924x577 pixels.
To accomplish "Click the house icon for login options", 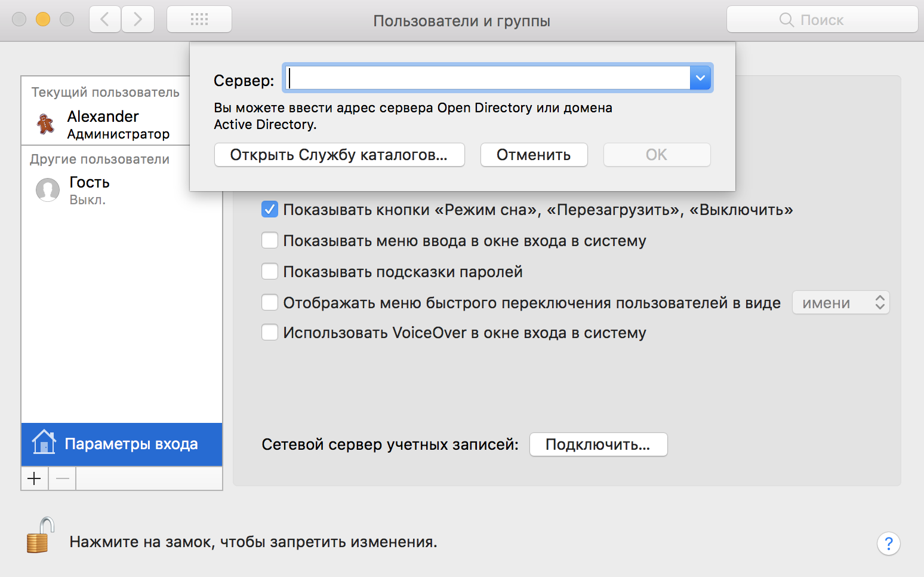I will (x=44, y=443).
